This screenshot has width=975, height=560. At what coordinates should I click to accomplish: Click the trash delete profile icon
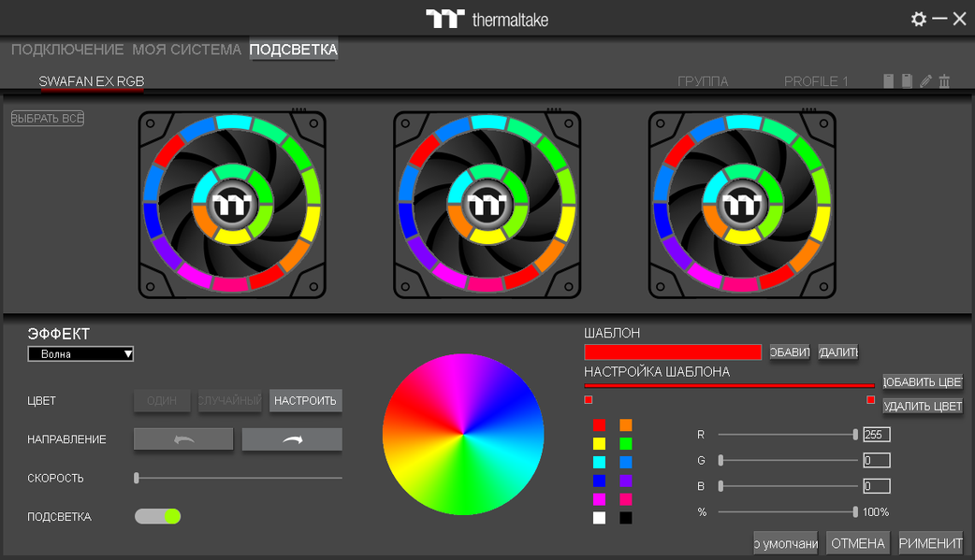[x=944, y=80]
